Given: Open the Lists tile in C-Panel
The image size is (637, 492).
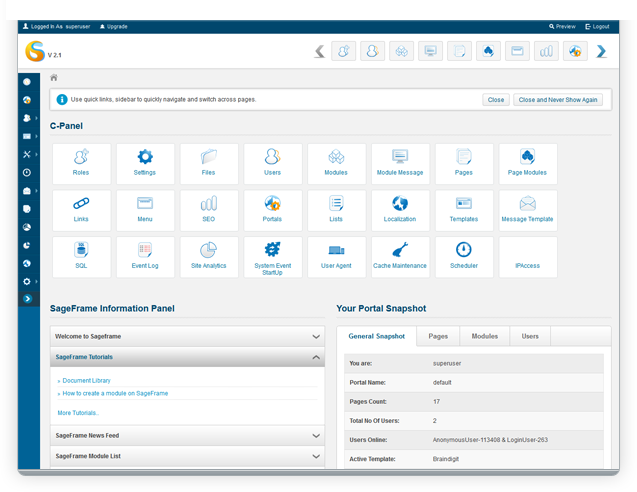Looking at the screenshot, I should point(336,210).
